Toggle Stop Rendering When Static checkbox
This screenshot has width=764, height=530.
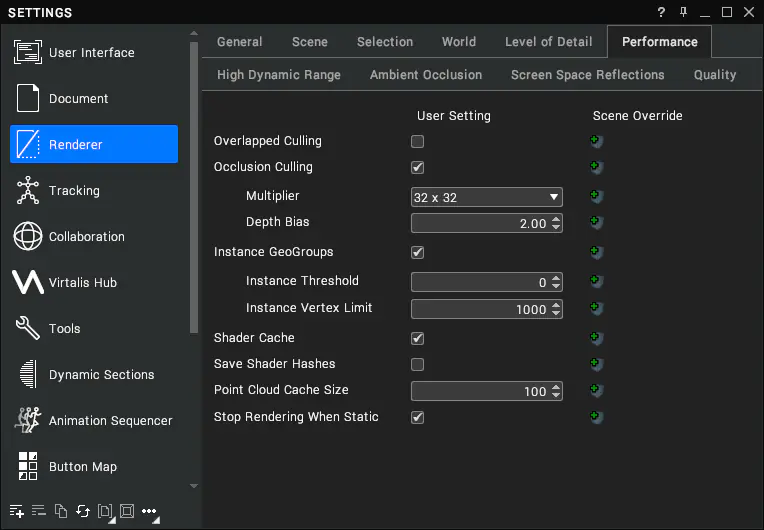(x=418, y=417)
